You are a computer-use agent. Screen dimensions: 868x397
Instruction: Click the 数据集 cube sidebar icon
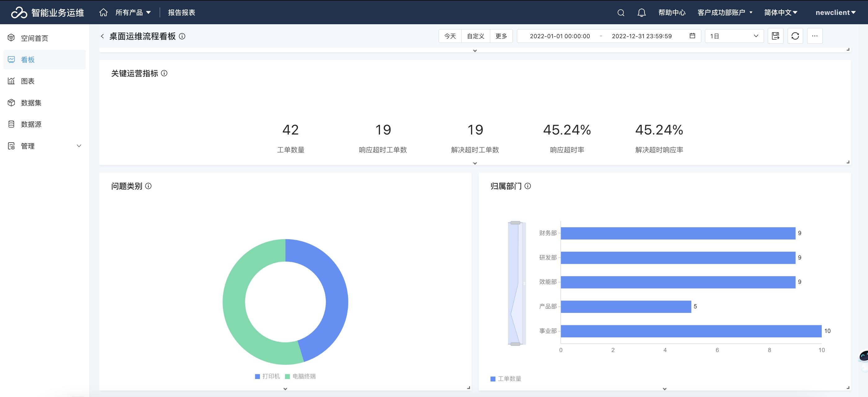[x=11, y=103]
